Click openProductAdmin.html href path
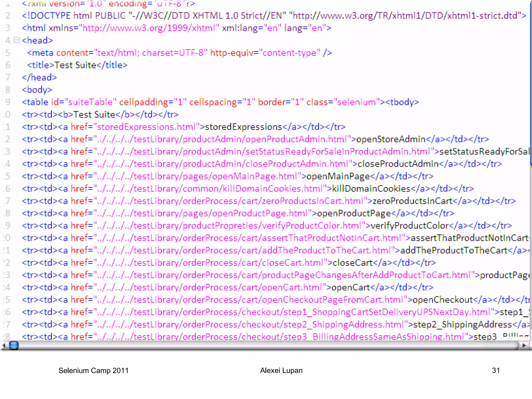The height and width of the screenshot is (399, 532). click(222, 139)
